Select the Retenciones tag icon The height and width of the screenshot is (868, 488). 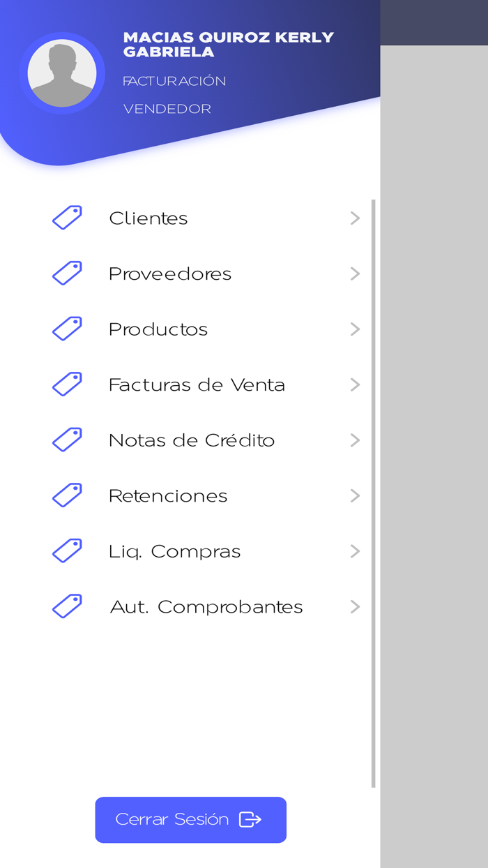[66, 495]
